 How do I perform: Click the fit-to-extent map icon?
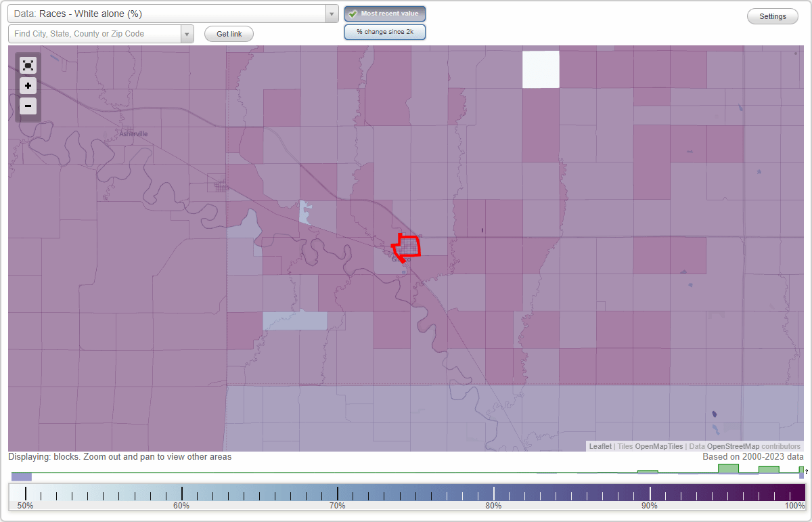pos(28,65)
